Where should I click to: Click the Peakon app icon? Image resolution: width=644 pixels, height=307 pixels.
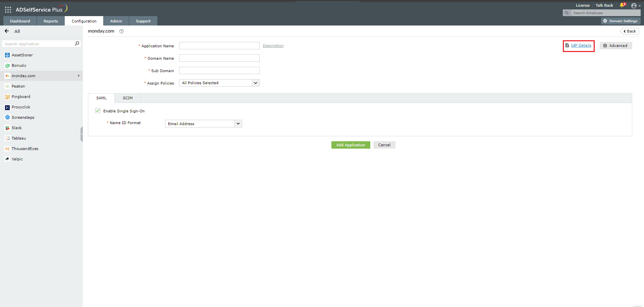[7, 86]
